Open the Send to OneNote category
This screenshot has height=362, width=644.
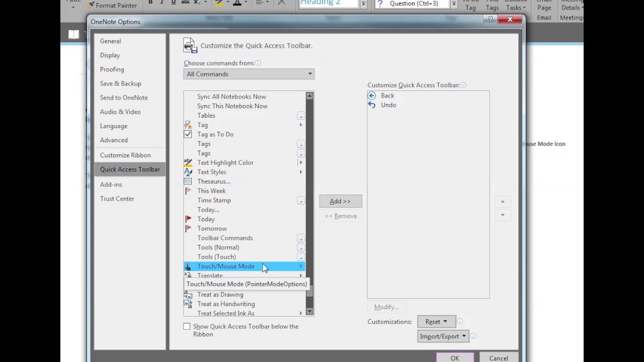click(130, 98)
